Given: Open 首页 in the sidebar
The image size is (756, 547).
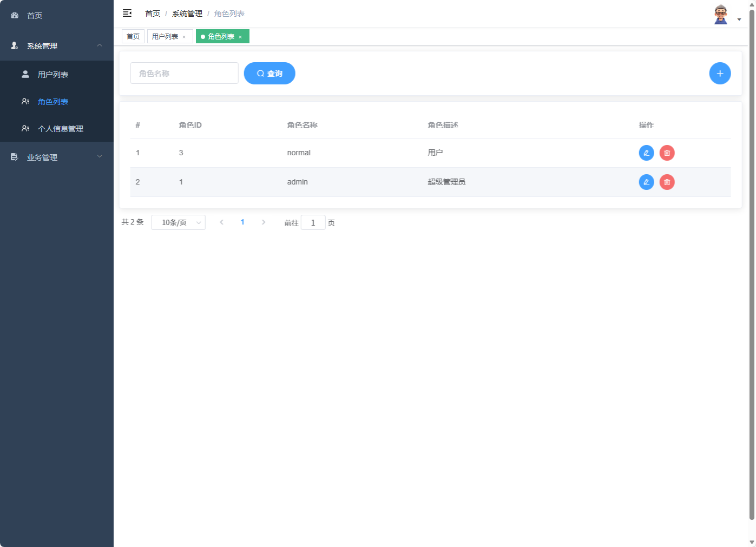Looking at the screenshot, I should [57, 15].
